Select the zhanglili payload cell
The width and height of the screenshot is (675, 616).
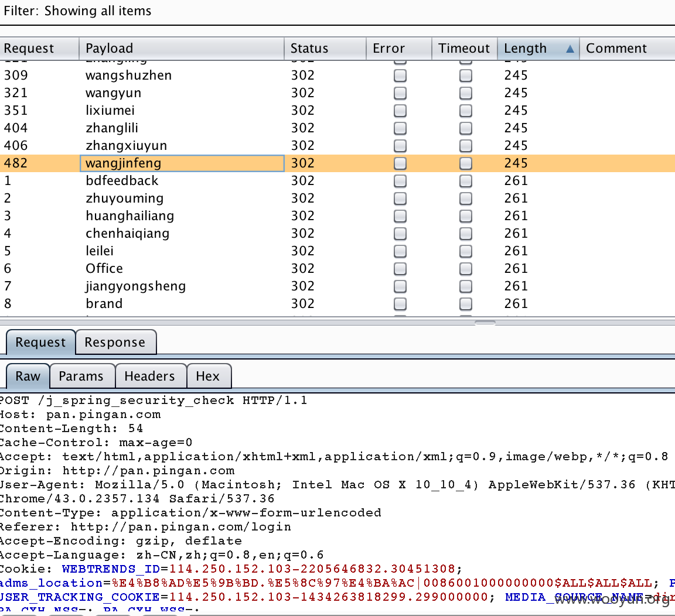click(x=182, y=128)
